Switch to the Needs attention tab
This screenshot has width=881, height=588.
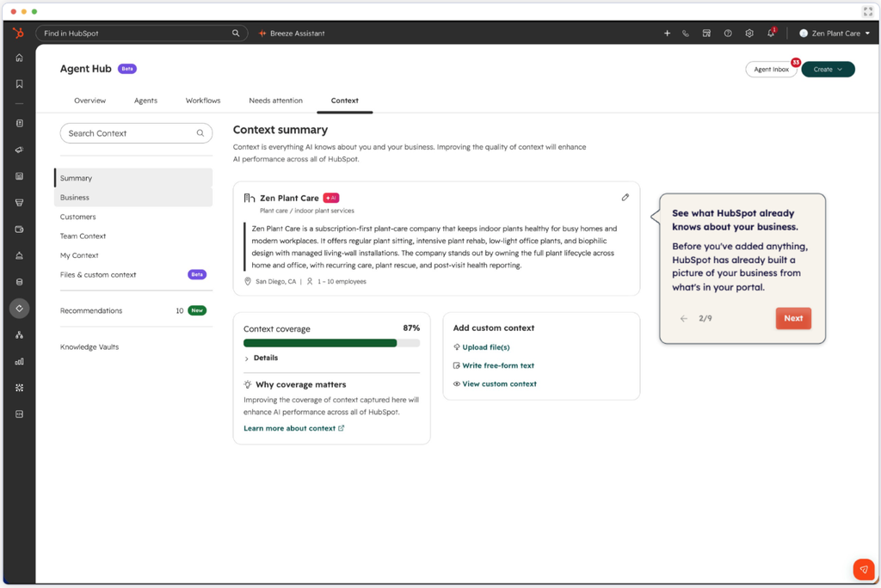(x=275, y=101)
